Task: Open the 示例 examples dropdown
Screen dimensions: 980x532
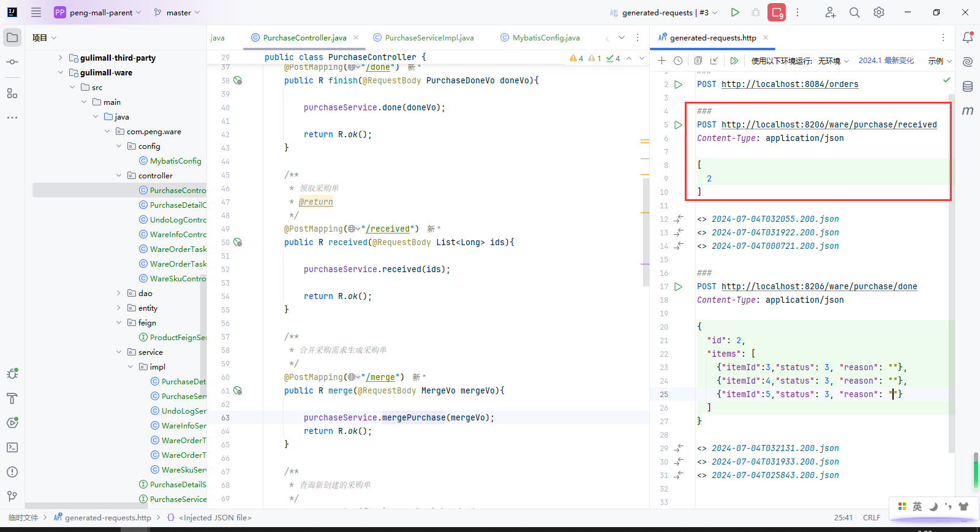Action: tap(940, 61)
